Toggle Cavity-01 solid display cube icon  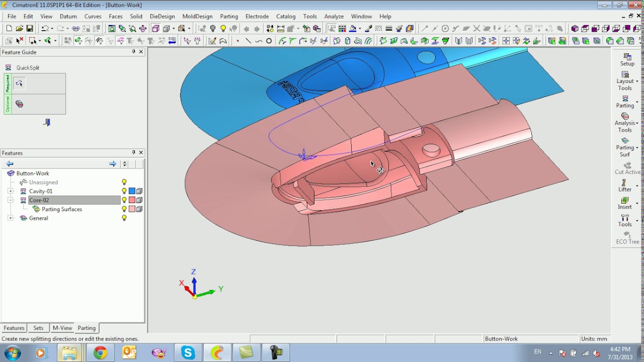click(x=139, y=191)
